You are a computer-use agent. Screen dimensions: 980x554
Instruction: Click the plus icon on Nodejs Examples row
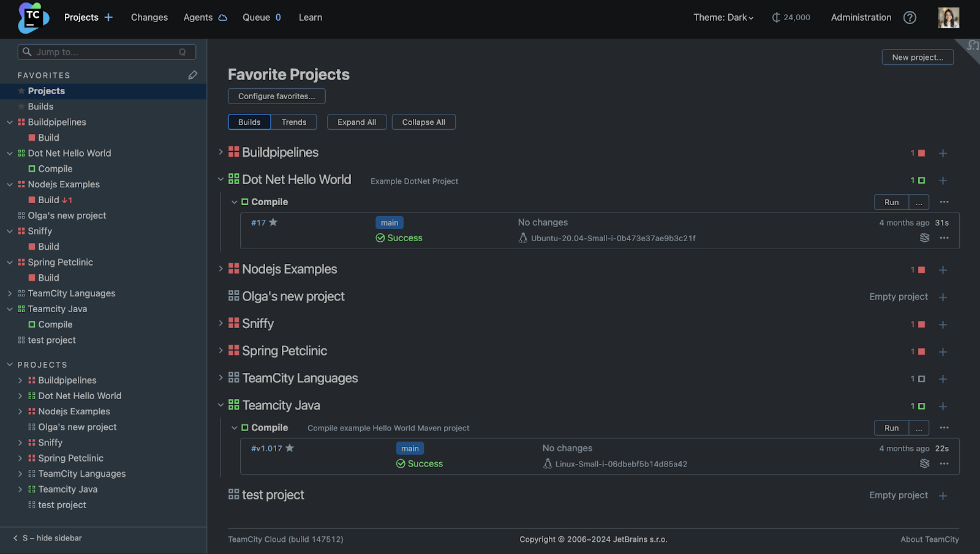coord(943,270)
